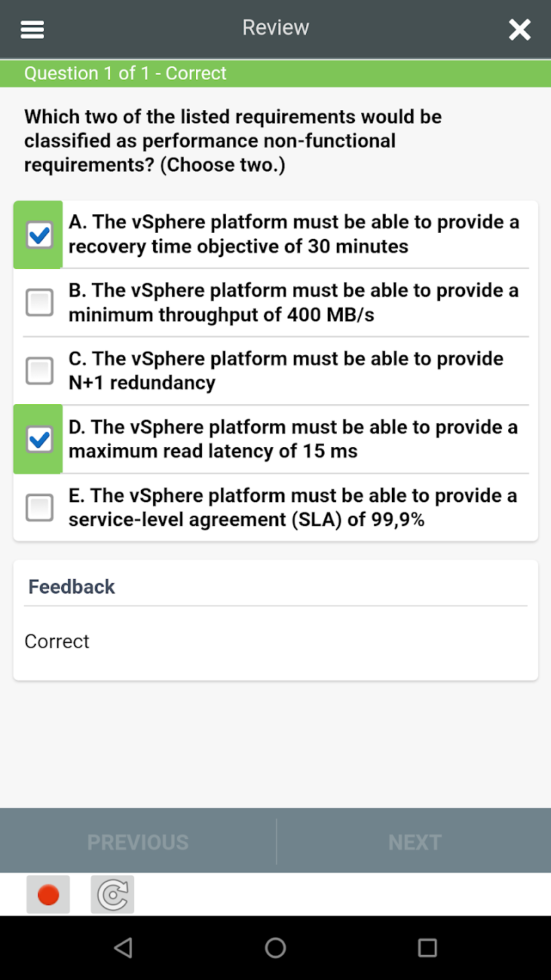Go to the NEXT question

[414, 842]
